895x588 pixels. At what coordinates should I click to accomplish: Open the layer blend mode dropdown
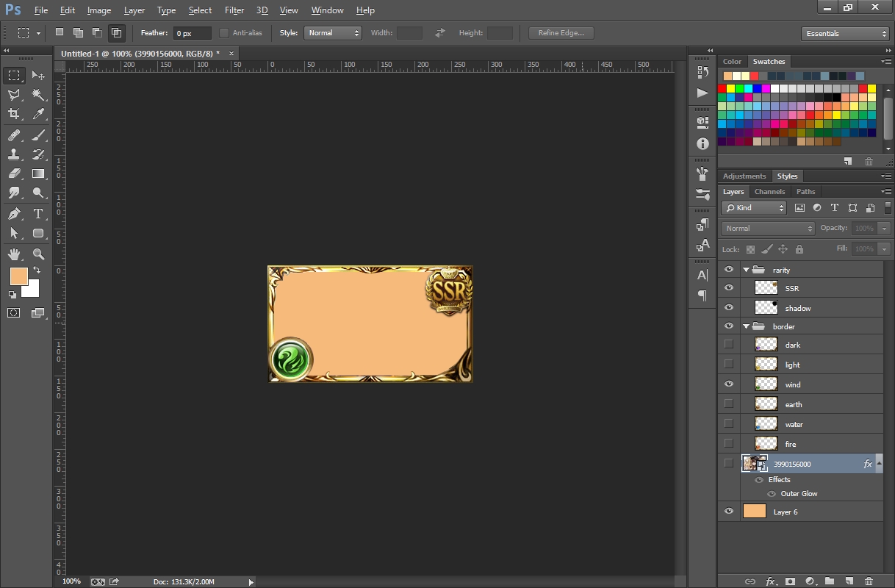tap(767, 228)
